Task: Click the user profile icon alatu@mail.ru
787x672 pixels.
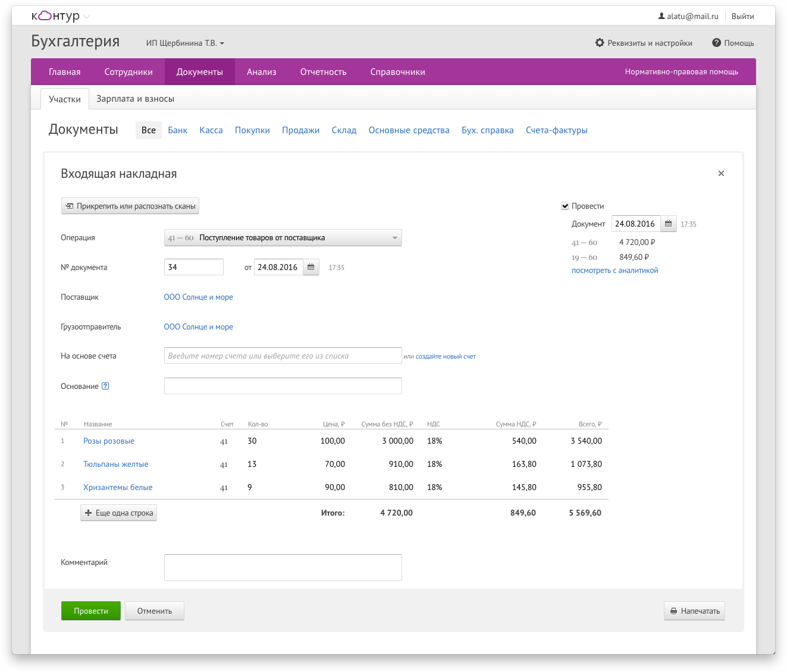Action: click(661, 16)
